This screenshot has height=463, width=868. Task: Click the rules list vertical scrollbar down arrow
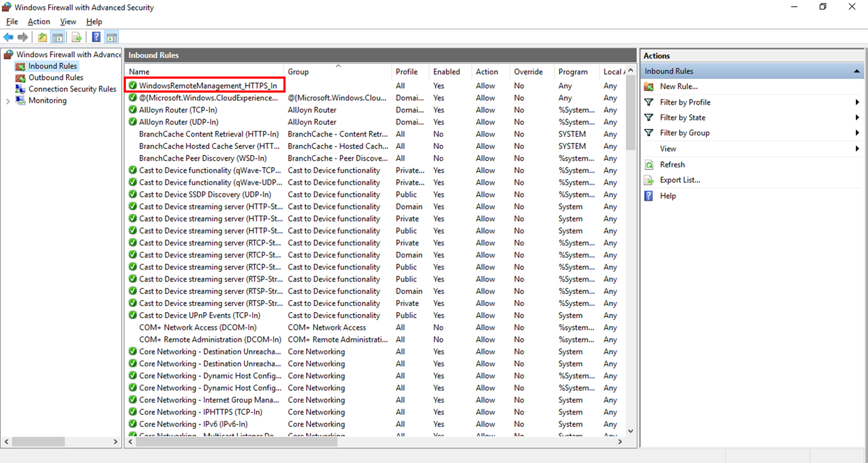point(631,431)
